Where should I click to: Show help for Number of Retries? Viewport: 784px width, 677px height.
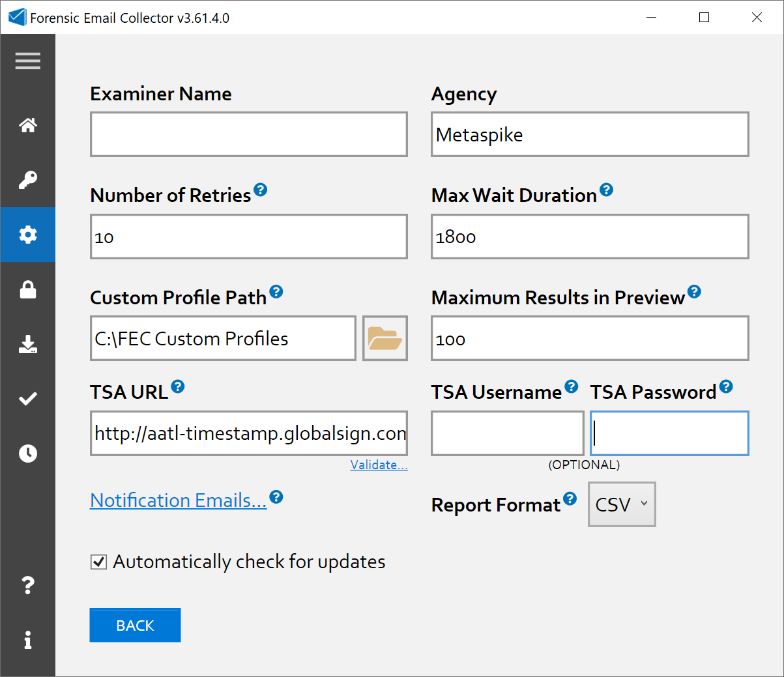coord(260,190)
